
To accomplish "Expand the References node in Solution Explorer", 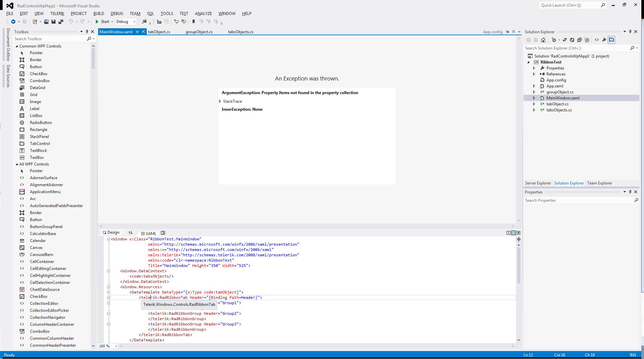I will (534, 74).
